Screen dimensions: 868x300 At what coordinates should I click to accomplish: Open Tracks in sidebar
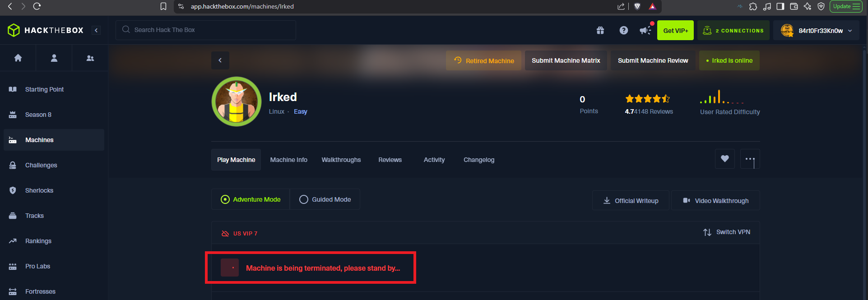tap(54, 216)
